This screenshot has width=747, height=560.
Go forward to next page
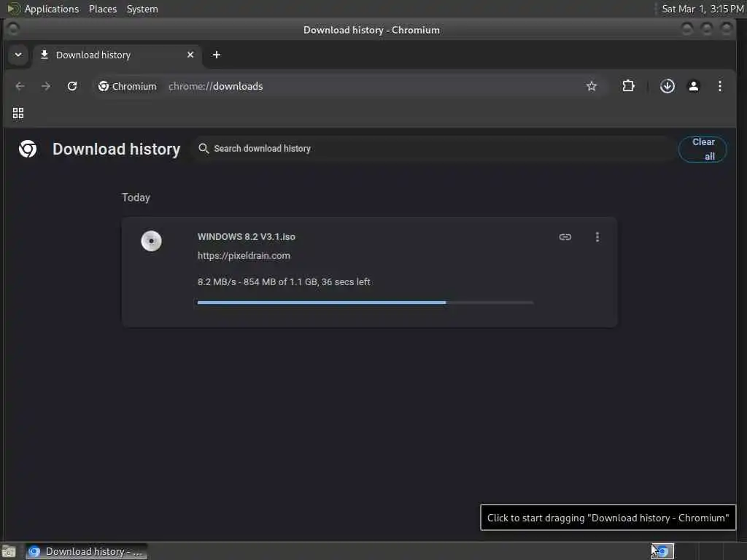pyautogui.click(x=46, y=86)
